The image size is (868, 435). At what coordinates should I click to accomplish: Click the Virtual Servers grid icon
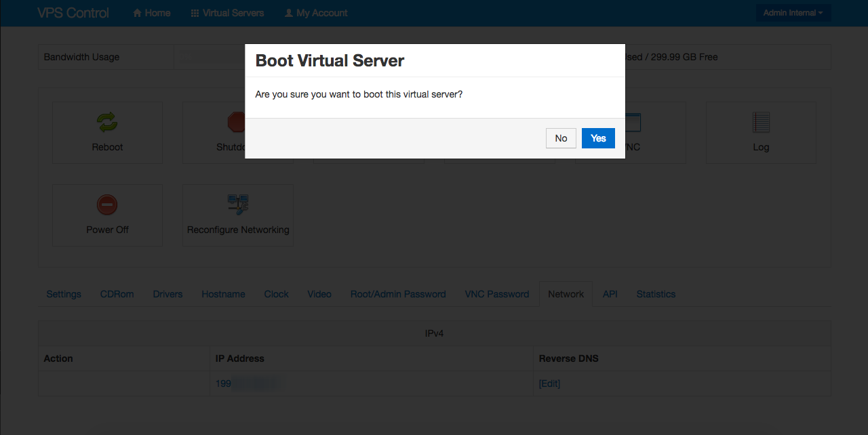coord(195,13)
